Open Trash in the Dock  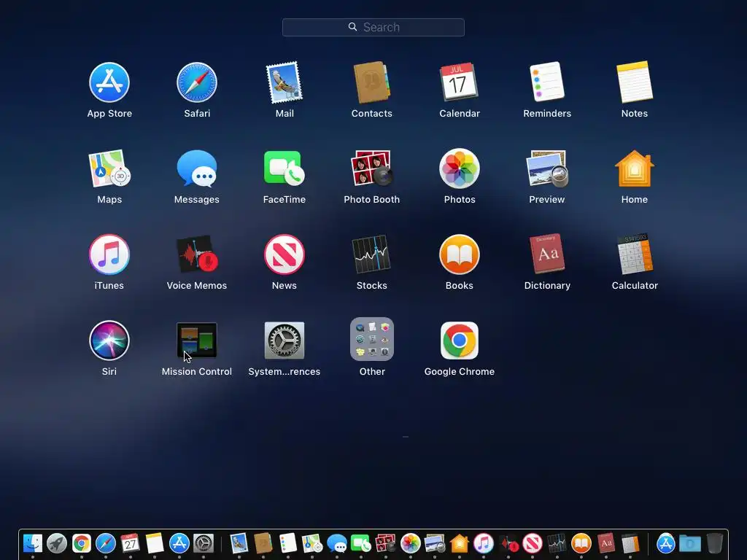(715, 542)
